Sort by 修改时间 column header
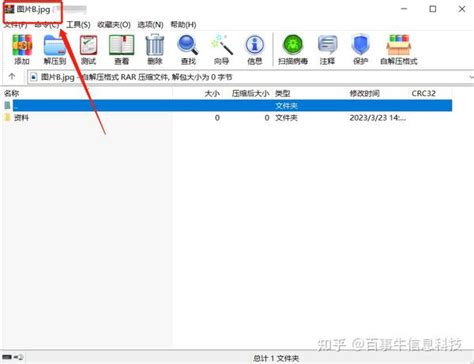The height and width of the screenshot is (364, 474). 364,93
